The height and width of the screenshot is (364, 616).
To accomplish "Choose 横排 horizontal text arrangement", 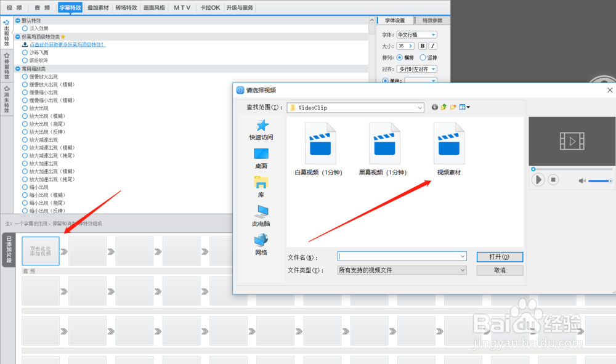I will point(400,57).
